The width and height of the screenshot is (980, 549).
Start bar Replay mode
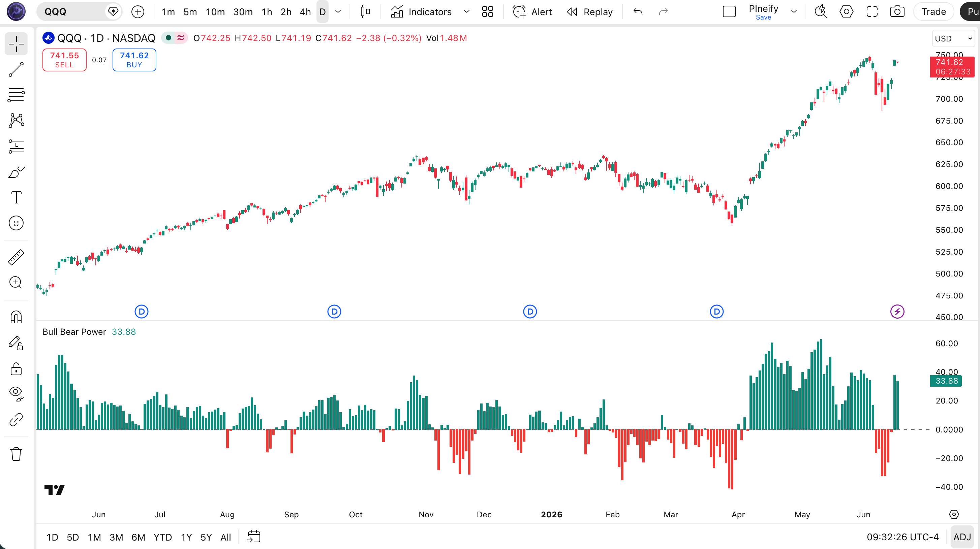590,12
